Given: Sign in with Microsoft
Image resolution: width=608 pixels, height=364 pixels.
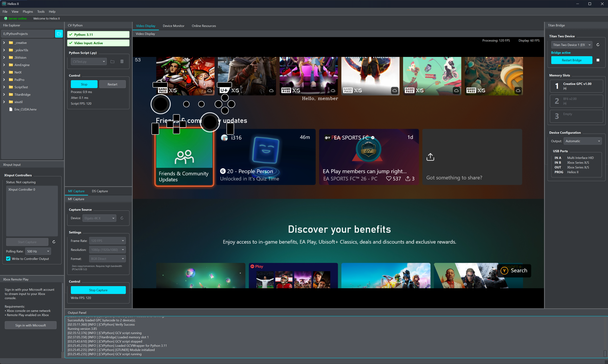Looking at the screenshot, I should click(30, 325).
